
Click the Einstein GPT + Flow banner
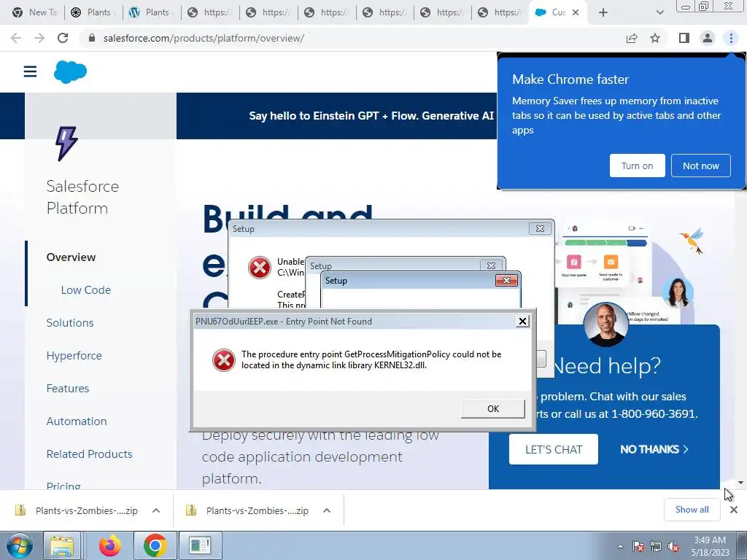pyautogui.click(x=371, y=116)
